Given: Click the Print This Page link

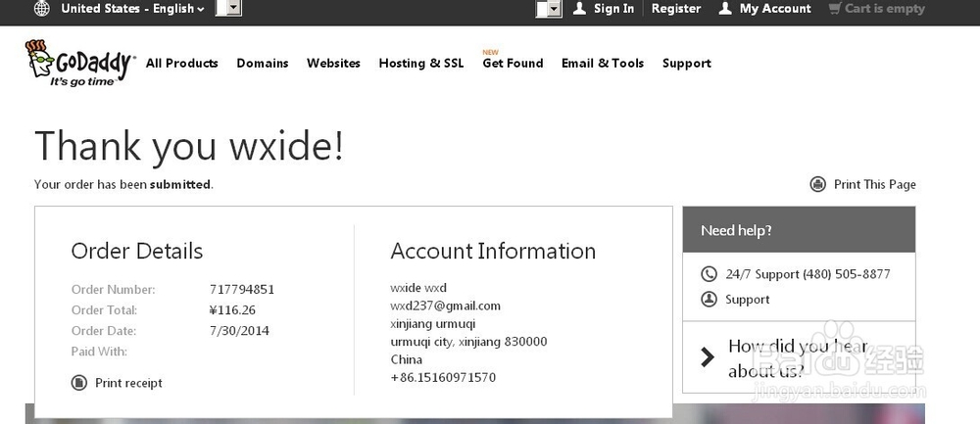Looking at the screenshot, I should (x=875, y=184).
